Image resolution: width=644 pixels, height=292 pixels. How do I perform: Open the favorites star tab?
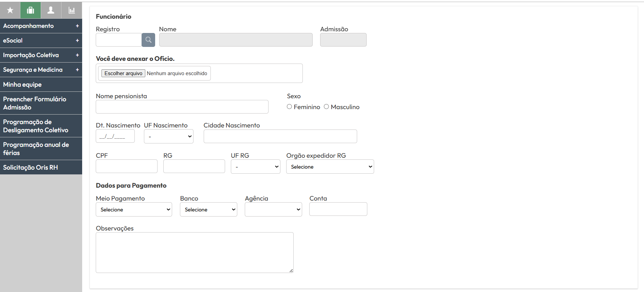click(10, 10)
